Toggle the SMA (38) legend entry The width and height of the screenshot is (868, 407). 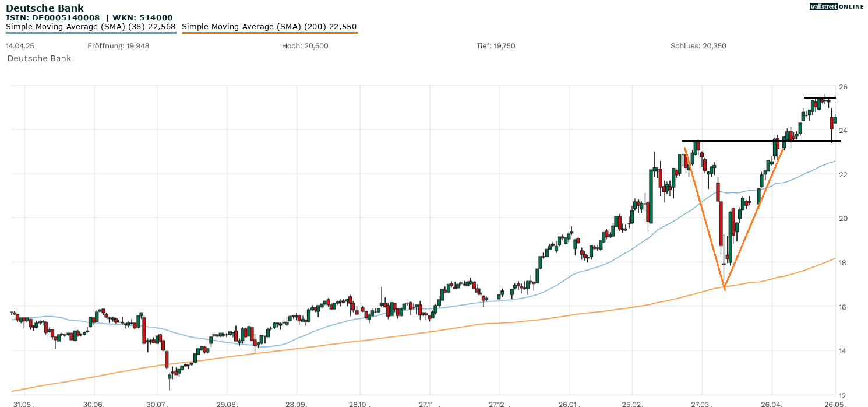pos(90,27)
